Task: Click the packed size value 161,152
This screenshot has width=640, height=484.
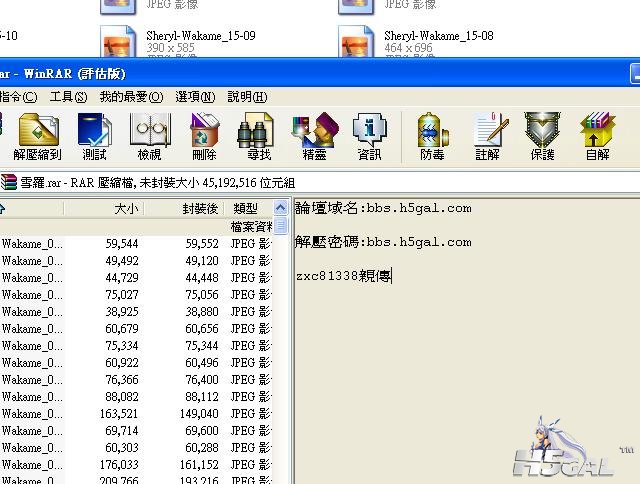Action: pos(199,465)
